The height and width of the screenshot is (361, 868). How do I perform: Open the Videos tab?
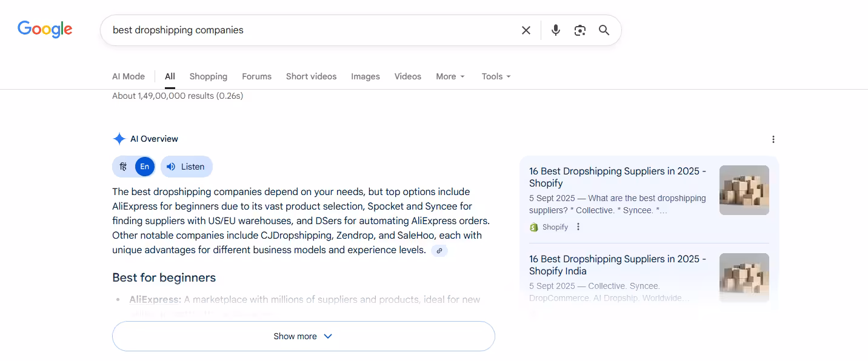pyautogui.click(x=408, y=76)
